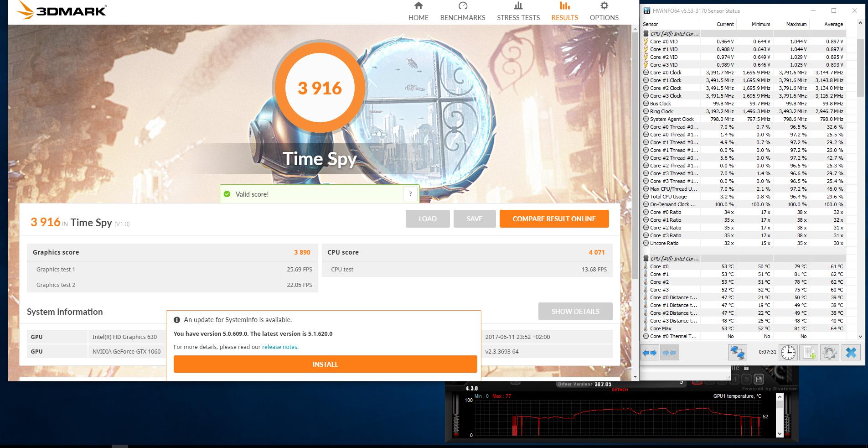The width and height of the screenshot is (868, 448).
Task: Click the blue X close-sensors button
Action: (851, 353)
